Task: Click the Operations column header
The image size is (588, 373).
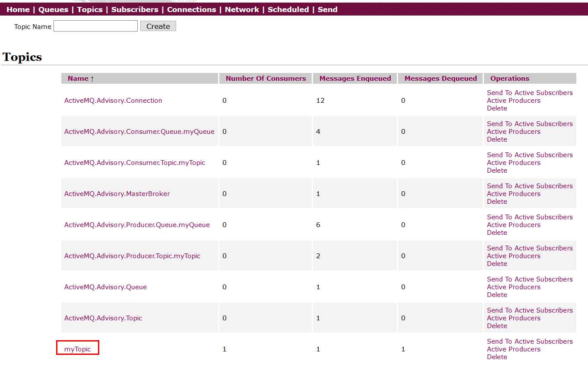Action: pyautogui.click(x=510, y=79)
